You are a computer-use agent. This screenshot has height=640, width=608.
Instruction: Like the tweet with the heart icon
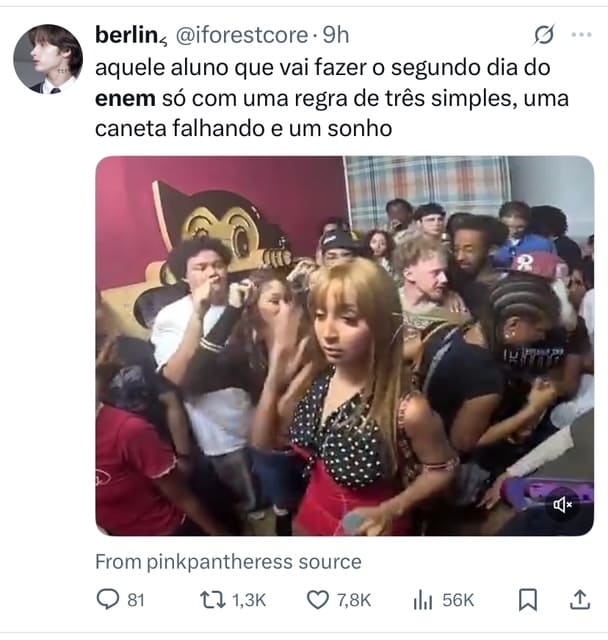[x=317, y=599]
